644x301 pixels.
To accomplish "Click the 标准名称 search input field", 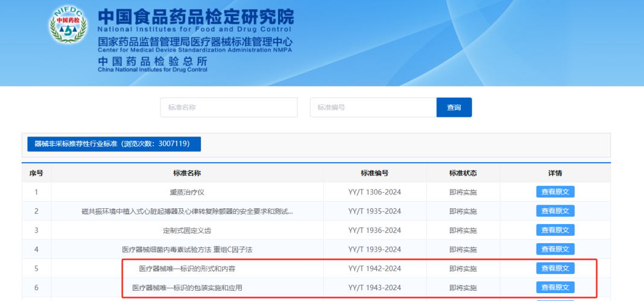I will coord(229,107).
